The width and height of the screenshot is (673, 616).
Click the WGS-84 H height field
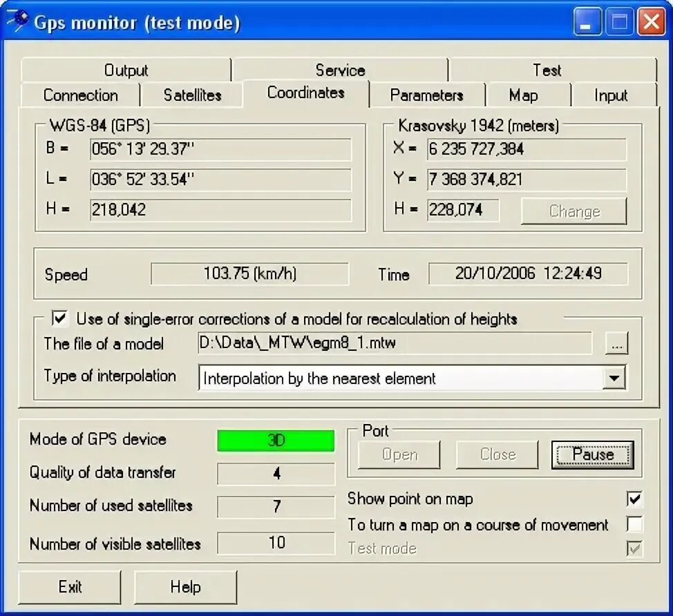(220, 210)
